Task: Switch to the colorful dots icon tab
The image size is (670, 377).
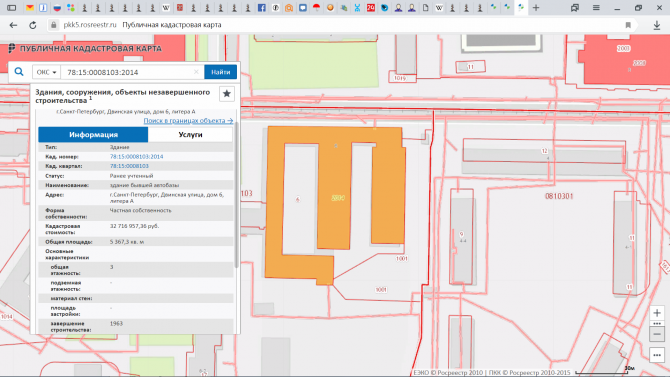Action: [x=71, y=8]
